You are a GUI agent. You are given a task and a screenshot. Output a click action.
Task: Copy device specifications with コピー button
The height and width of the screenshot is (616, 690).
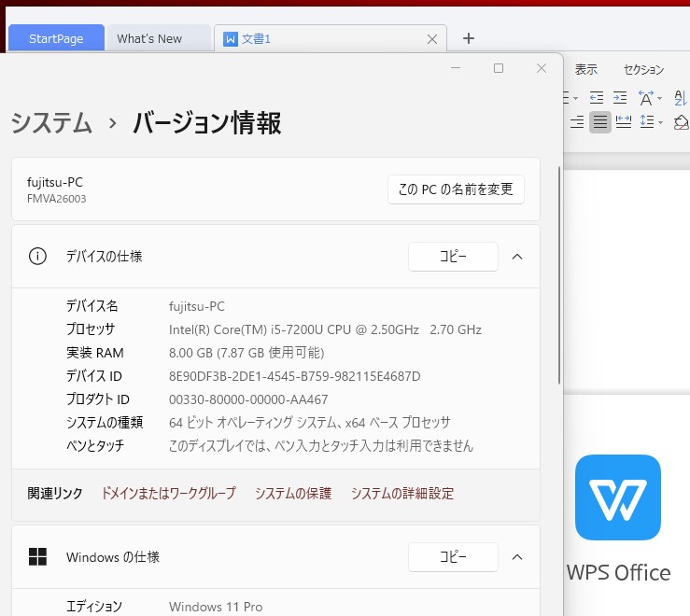453,256
